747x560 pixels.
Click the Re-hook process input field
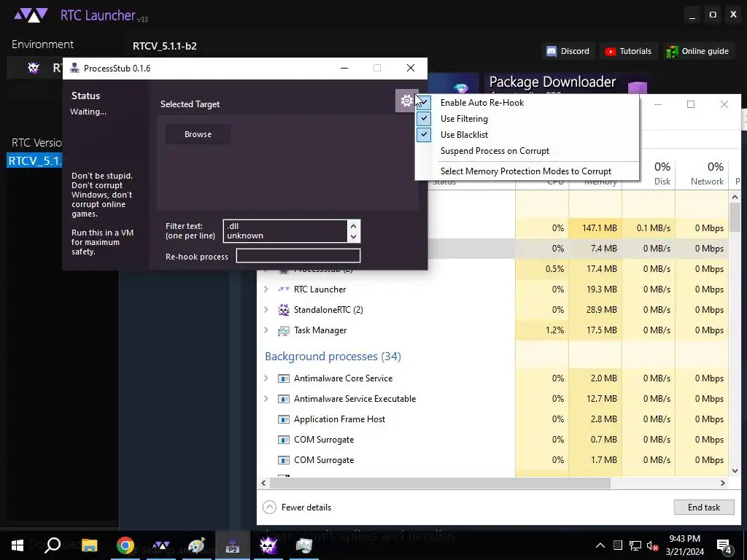tap(298, 256)
